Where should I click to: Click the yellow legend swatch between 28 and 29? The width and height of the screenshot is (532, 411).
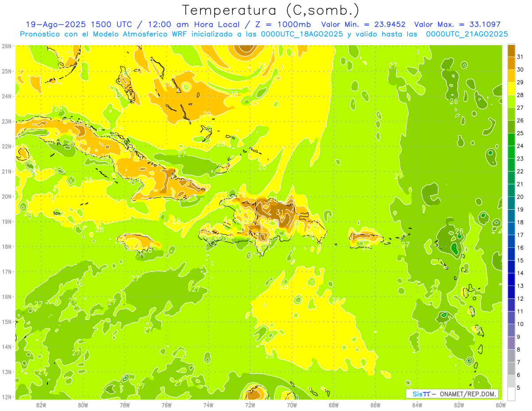point(511,89)
